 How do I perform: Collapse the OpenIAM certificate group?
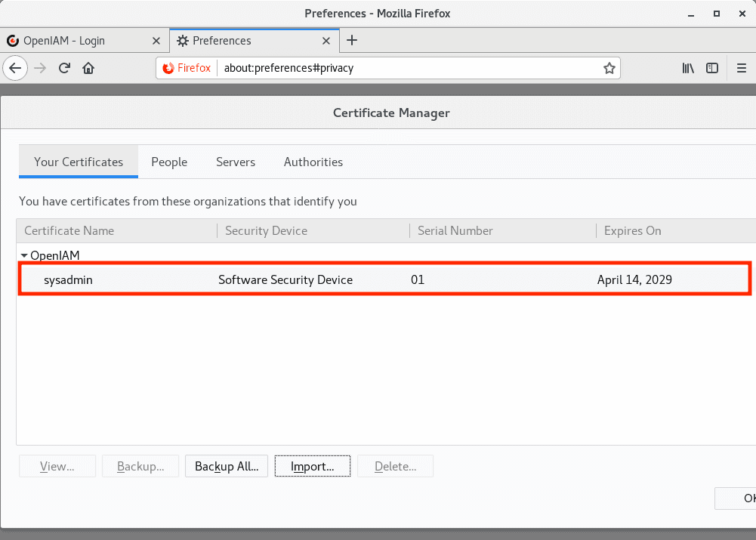tap(25, 256)
